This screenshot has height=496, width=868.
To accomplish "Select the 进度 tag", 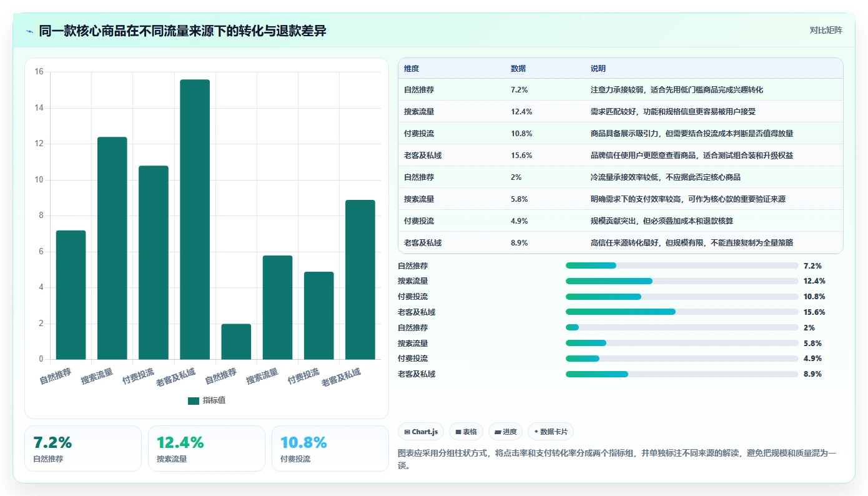I will (x=505, y=432).
